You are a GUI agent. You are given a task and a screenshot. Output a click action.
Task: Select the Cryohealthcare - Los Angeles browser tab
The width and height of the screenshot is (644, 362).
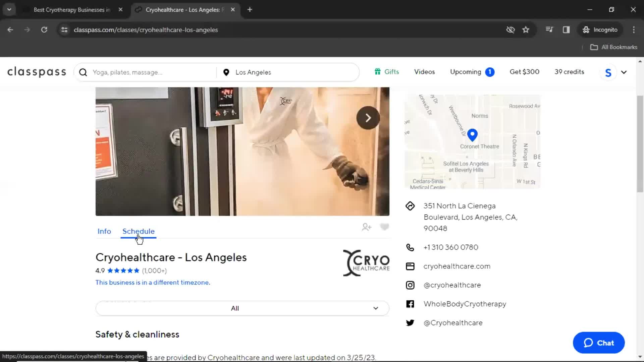point(184,10)
